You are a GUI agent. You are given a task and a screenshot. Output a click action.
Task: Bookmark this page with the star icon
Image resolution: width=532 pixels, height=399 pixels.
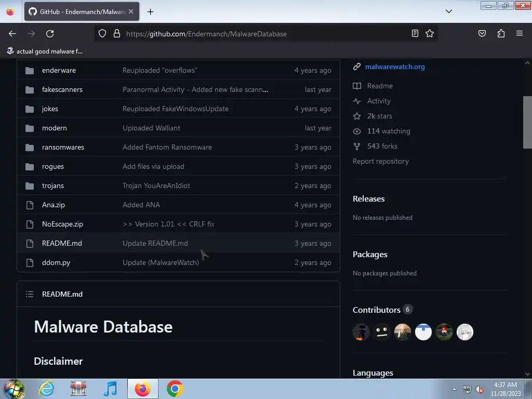430,33
